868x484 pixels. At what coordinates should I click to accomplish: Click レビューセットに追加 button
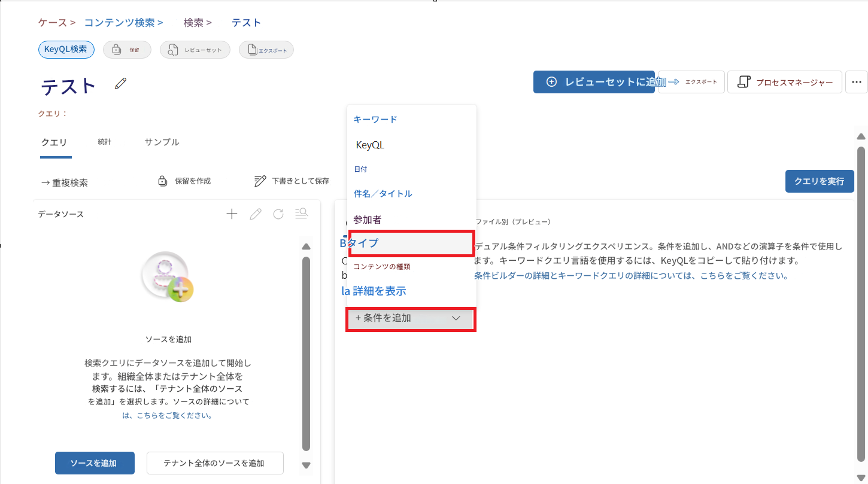[x=594, y=82]
